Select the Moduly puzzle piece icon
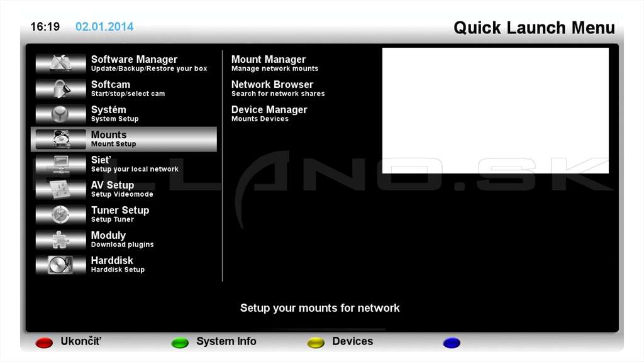 click(61, 239)
